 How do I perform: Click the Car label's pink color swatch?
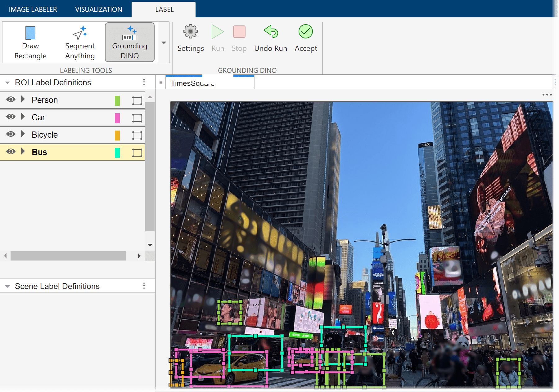coord(117,118)
